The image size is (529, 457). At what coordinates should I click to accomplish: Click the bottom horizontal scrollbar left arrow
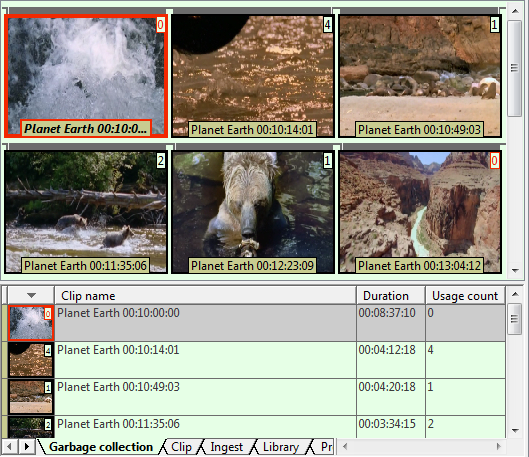(x=345, y=447)
